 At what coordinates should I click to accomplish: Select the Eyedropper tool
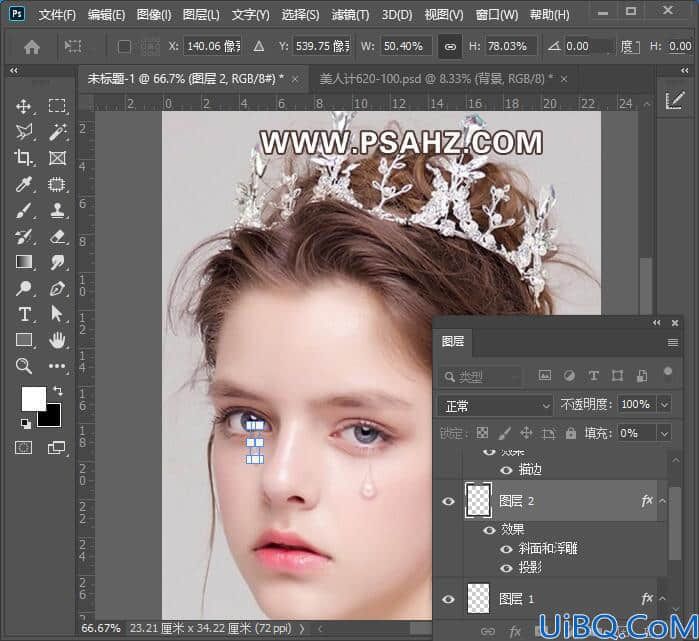[24, 184]
